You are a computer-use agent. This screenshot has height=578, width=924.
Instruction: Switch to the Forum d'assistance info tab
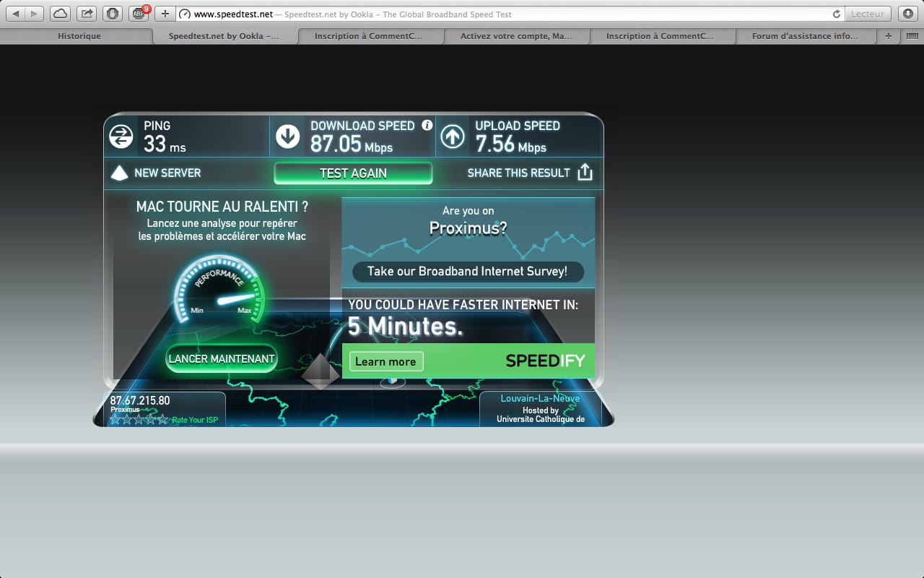tap(806, 35)
